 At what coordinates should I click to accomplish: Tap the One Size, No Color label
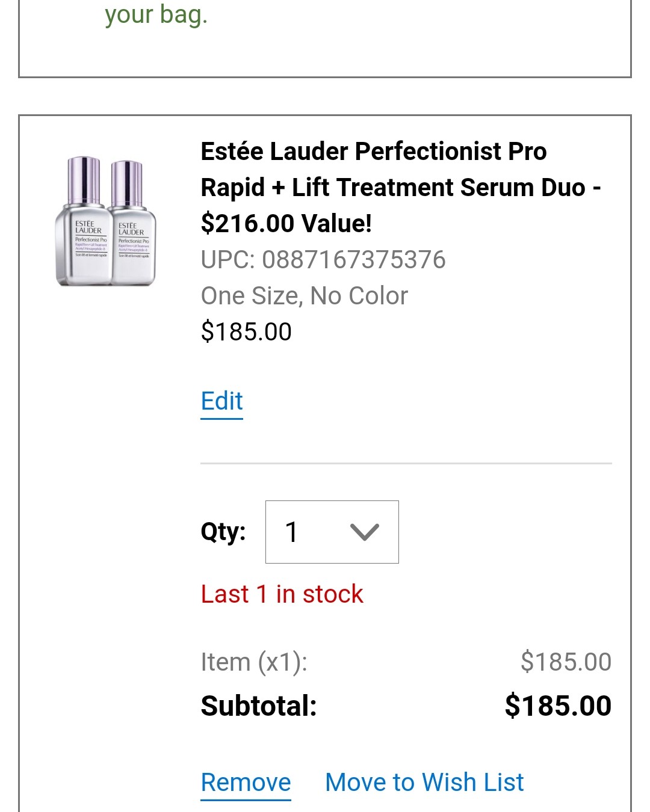pyautogui.click(x=305, y=296)
